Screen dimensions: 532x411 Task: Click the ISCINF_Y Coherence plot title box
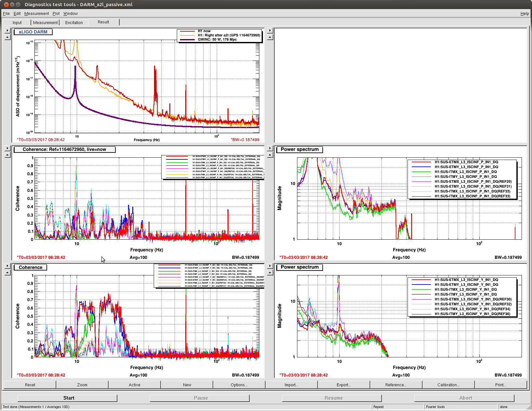pos(31,267)
